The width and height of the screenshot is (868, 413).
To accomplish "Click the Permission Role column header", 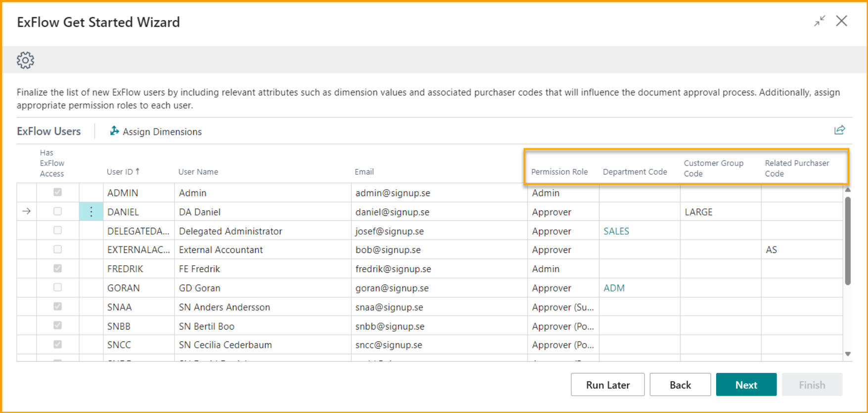I will click(559, 172).
